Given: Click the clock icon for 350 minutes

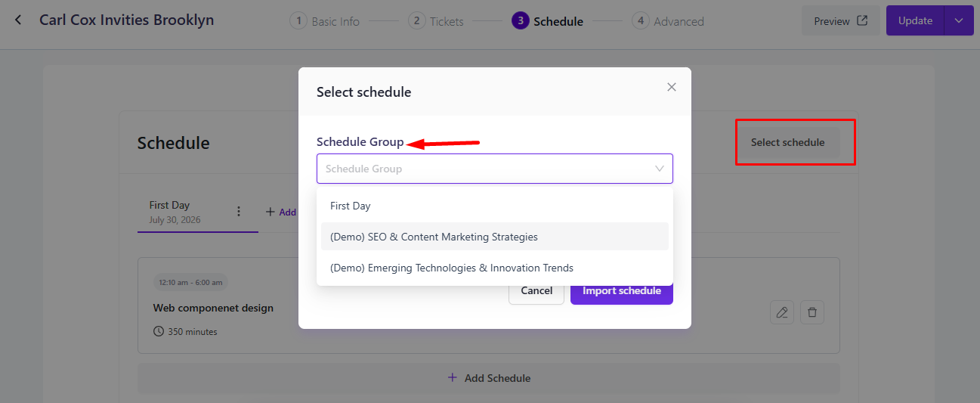Looking at the screenshot, I should point(159,331).
